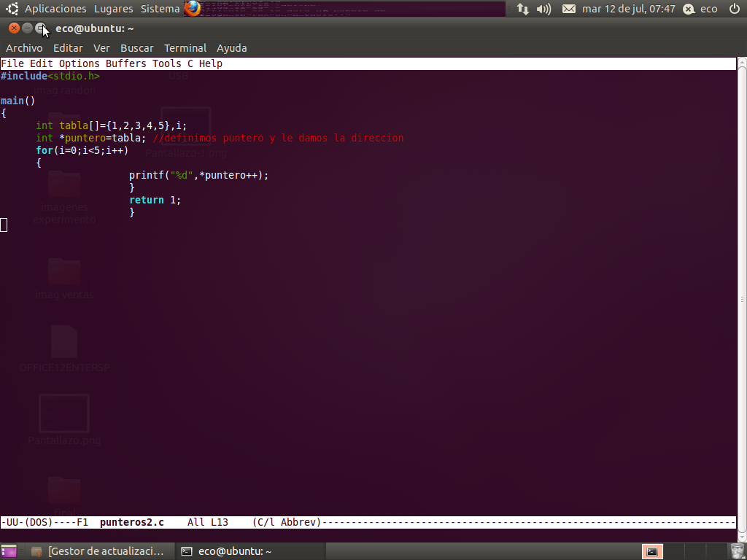The height and width of the screenshot is (560, 747).
Task: Open the terminal Archivo menu
Action: pyautogui.click(x=24, y=48)
